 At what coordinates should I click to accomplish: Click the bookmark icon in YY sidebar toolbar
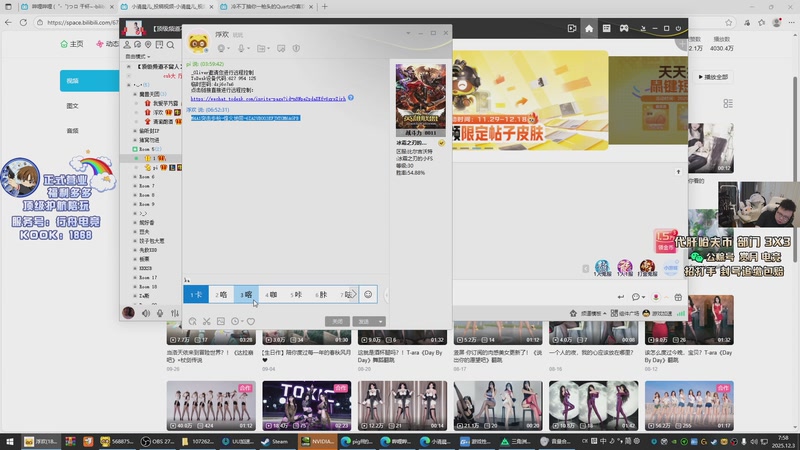[x=159, y=45]
